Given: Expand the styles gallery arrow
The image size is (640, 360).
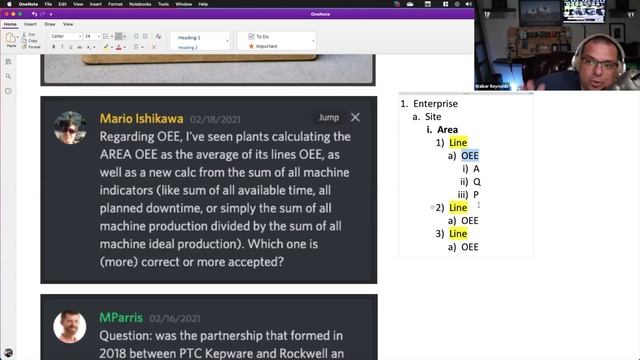Looking at the screenshot, I should (227, 41).
